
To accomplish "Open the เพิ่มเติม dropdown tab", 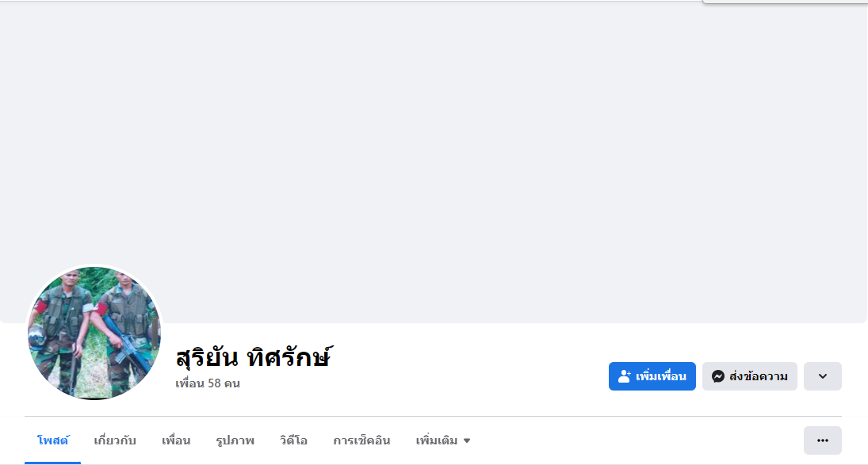I will click(437, 440).
